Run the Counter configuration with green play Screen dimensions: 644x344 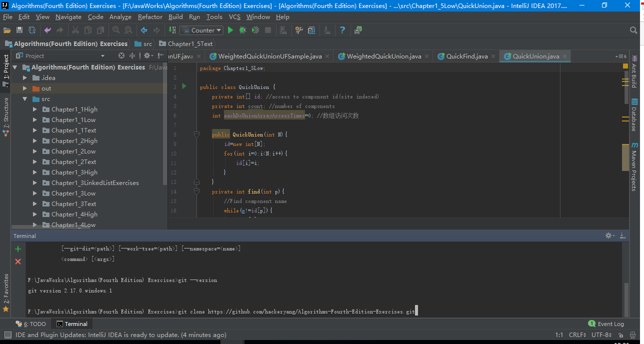pyautogui.click(x=230, y=30)
